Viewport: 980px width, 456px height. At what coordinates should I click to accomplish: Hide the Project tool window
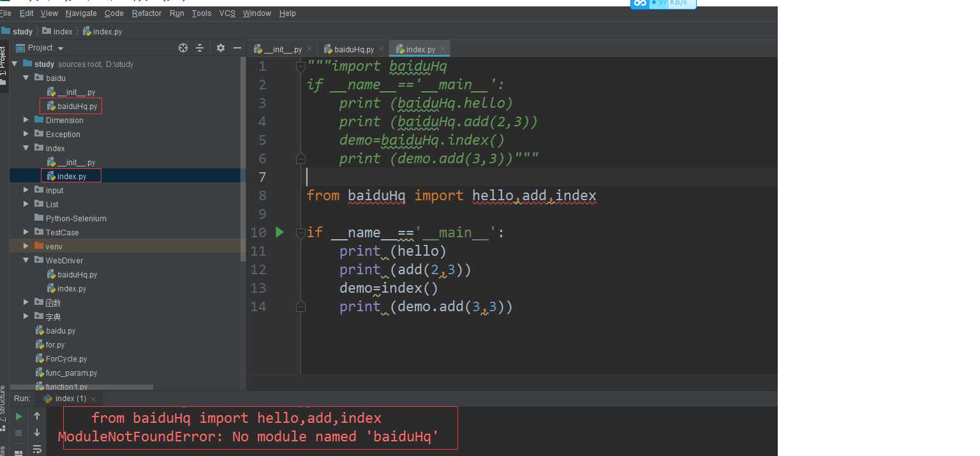(237, 48)
